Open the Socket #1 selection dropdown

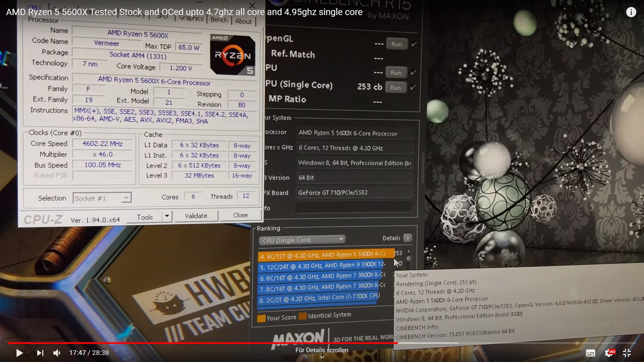click(x=126, y=198)
